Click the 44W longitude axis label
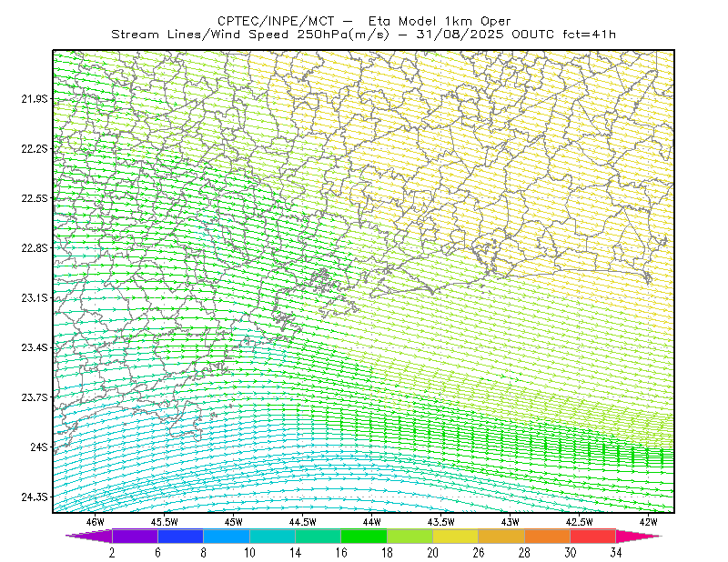This screenshot has width=728, height=562. [x=371, y=522]
